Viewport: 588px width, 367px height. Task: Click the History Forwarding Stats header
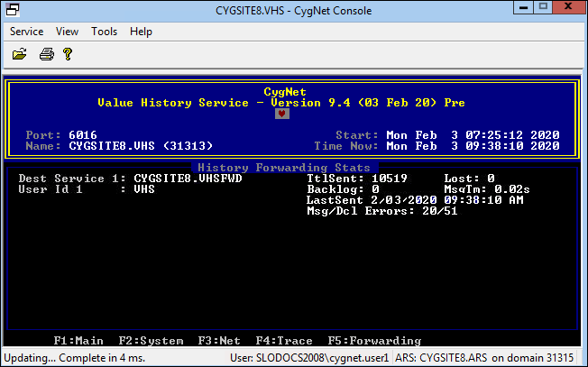click(284, 168)
